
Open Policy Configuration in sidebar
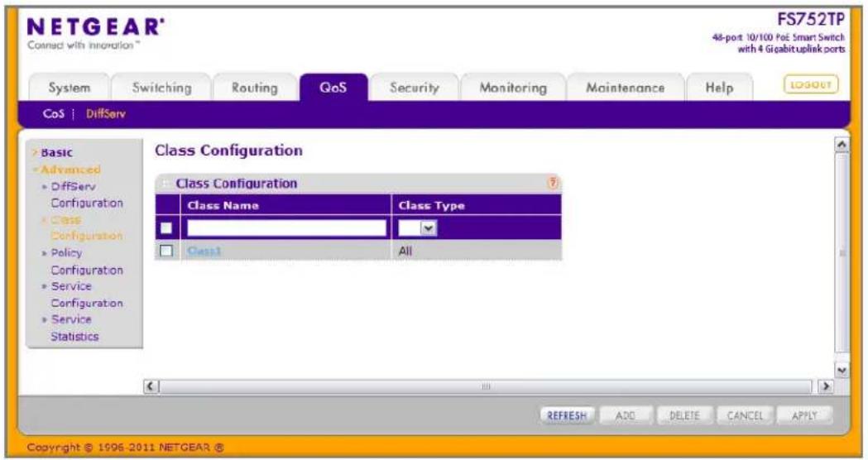(x=86, y=261)
